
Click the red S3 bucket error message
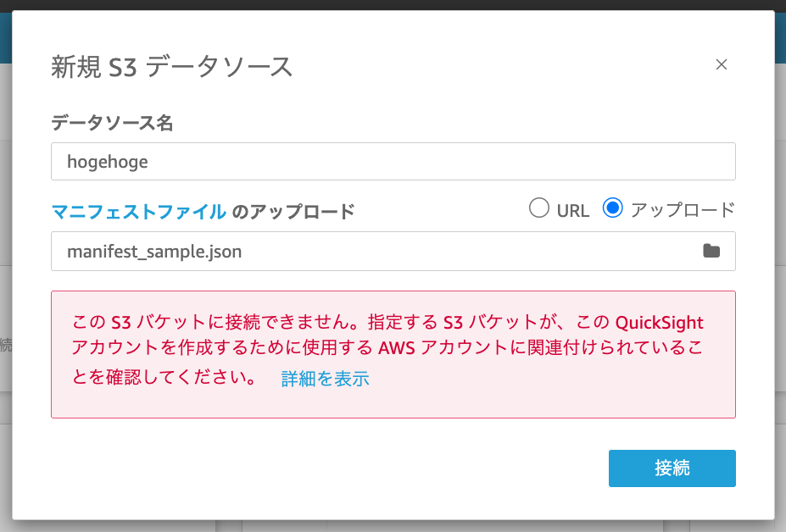(387, 349)
